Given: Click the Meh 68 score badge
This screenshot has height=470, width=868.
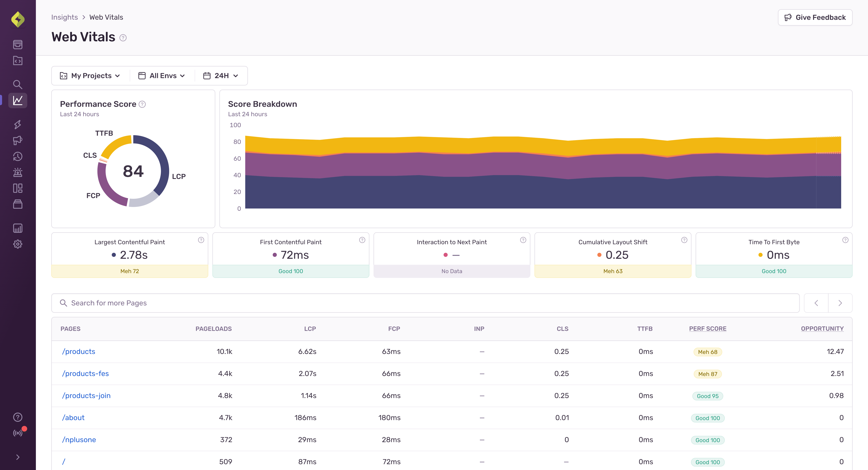Looking at the screenshot, I should click(x=708, y=352).
